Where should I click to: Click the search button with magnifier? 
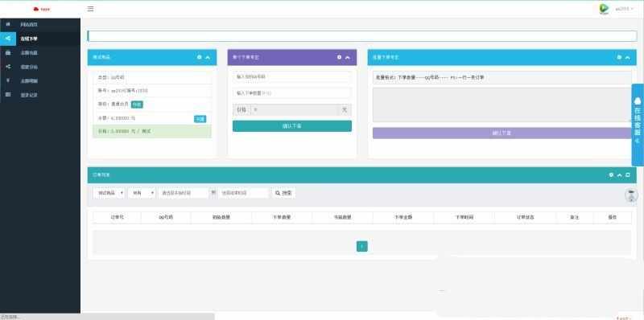tap(283, 193)
